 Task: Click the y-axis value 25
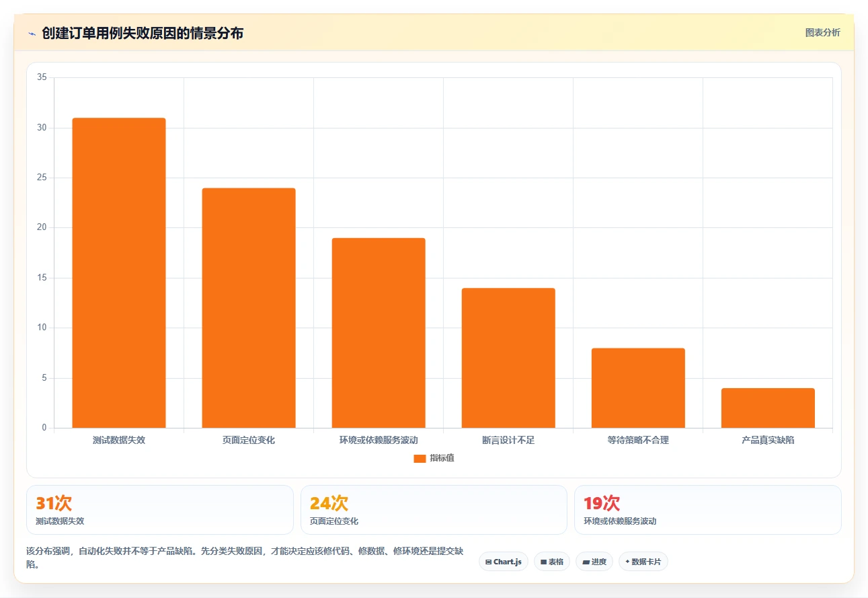[x=42, y=178]
